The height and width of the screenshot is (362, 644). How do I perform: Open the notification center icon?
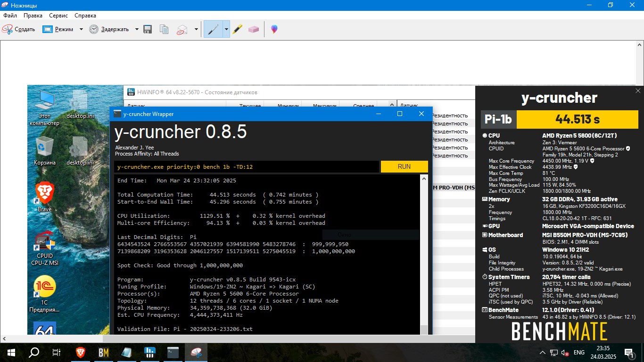click(x=629, y=352)
